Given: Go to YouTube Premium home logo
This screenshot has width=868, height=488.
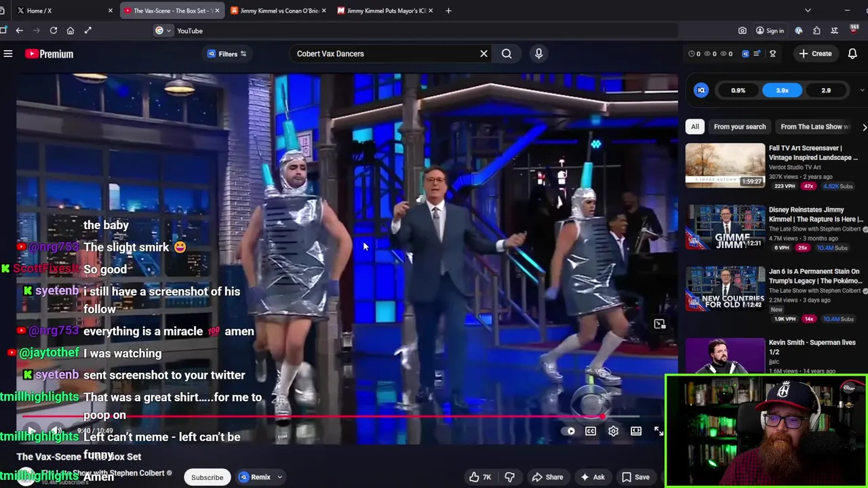Looking at the screenshot, I should [x=49, y=54].
